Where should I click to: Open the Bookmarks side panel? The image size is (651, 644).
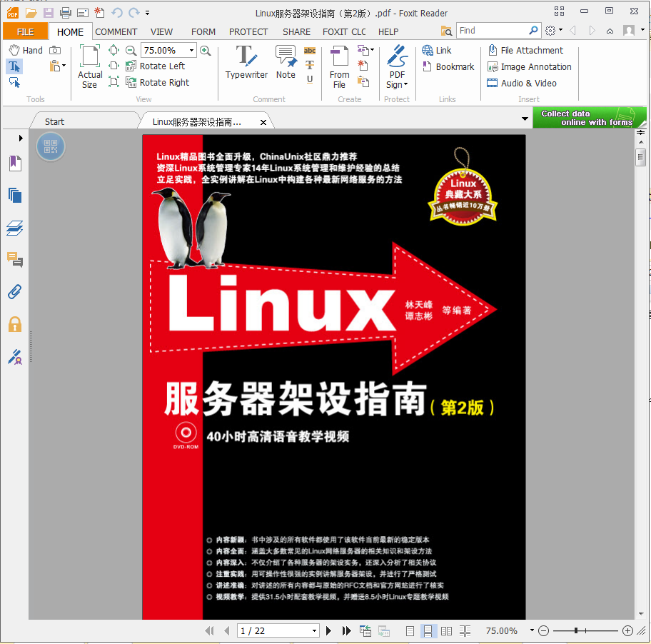[x=15, y=163]
